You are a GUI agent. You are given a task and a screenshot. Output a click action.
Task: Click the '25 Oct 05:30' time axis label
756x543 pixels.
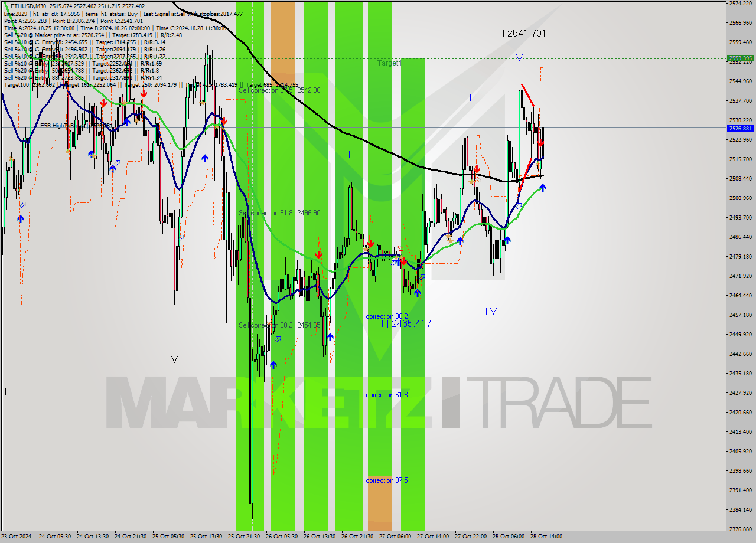168,537
